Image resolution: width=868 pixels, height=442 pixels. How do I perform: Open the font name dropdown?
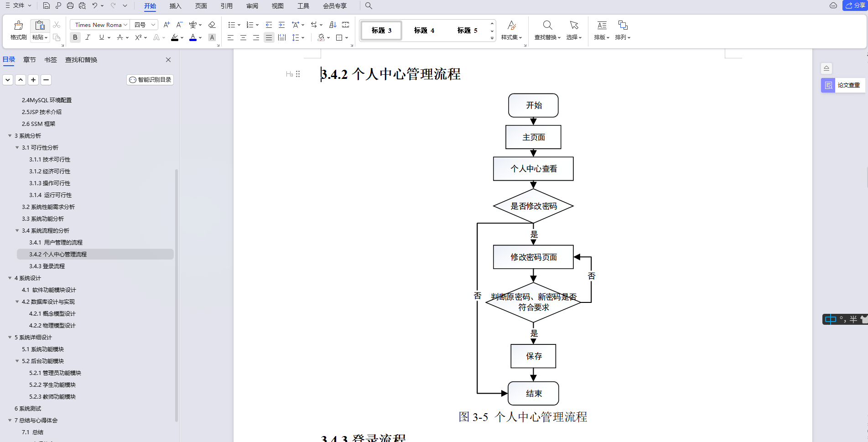tap(125, 25)
